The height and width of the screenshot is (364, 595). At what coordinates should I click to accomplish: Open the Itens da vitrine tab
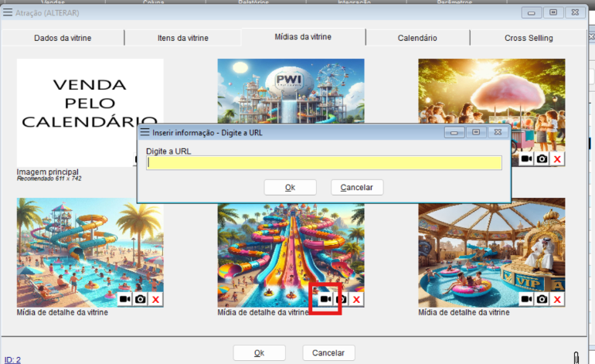pos(182,38)
